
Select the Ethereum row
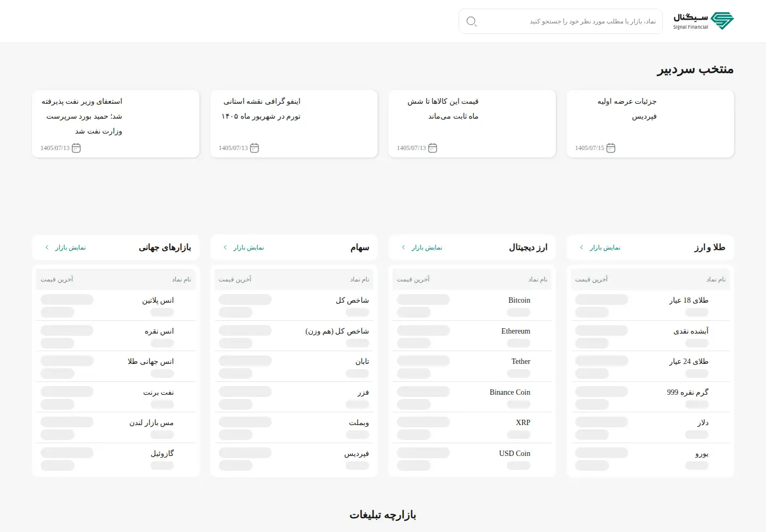(x=472, y=336)
